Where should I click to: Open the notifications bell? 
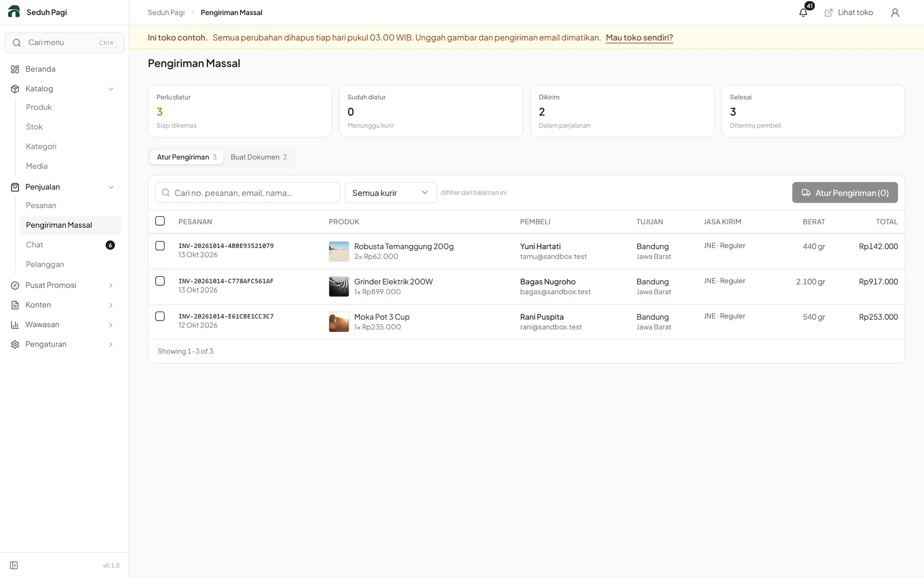[803, 13]
